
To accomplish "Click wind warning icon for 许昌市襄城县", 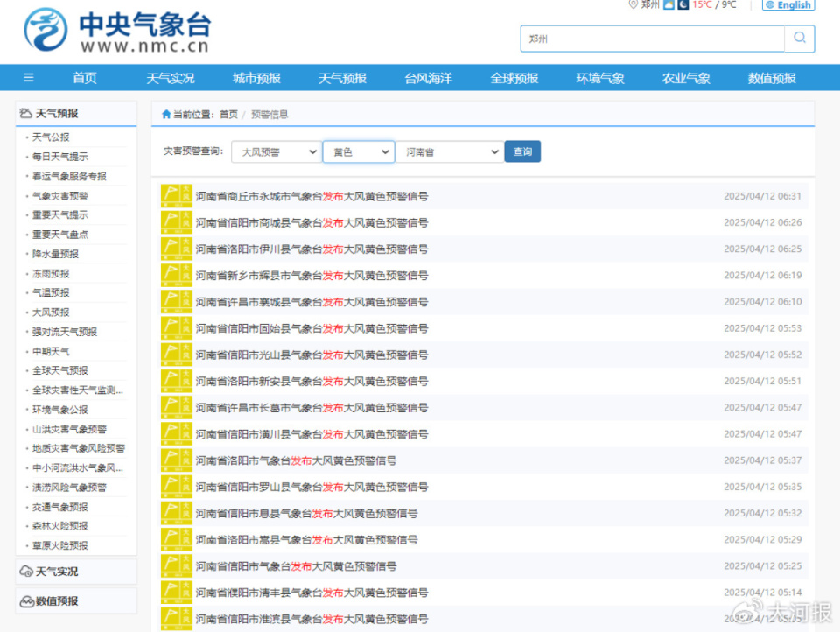I will 176,301.
